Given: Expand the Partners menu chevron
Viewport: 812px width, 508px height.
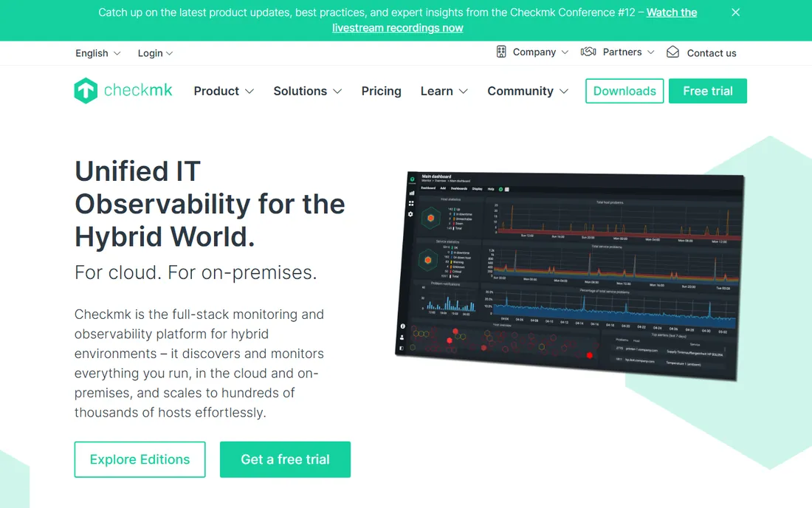Looking at the screenshot, I should (651, 52).
